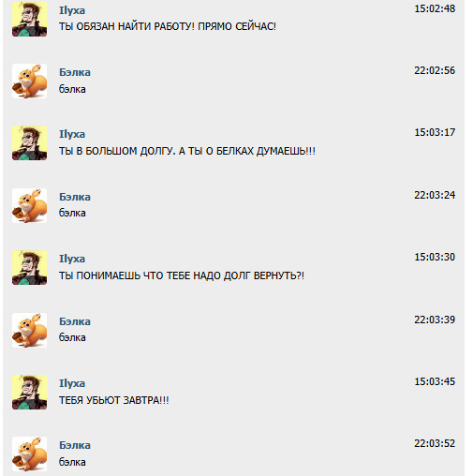The image size is (473, 476).
Task: Select message ТЫ ОБЯЗАН НАЙТИ РАБОТУ
Action: (x=168, y=26)
